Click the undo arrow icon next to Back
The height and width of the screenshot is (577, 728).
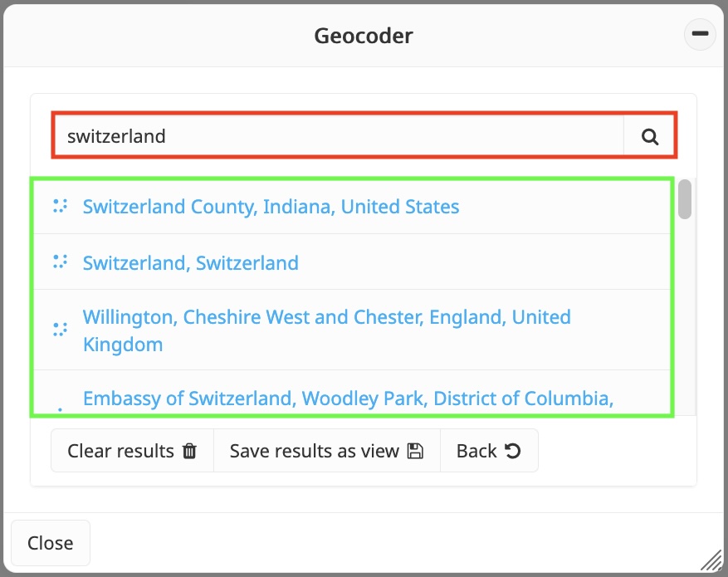point(513,451)
